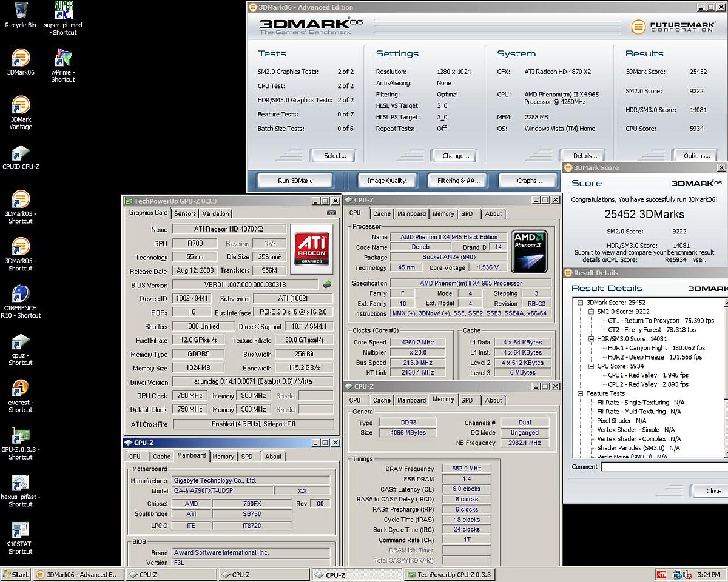This screenshot has height=582, width=728.
Task: Click the Filtering & AA... button
Action: [459, 181]
